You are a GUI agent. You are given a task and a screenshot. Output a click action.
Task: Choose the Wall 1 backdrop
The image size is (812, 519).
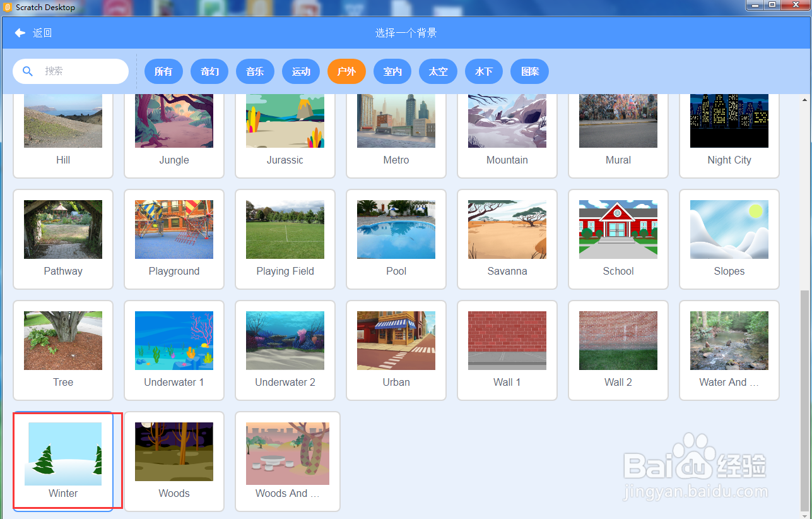click(507, 350)
